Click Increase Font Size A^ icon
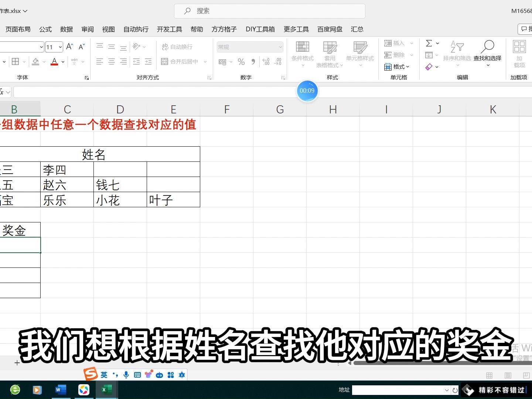 tap(69, 46)
